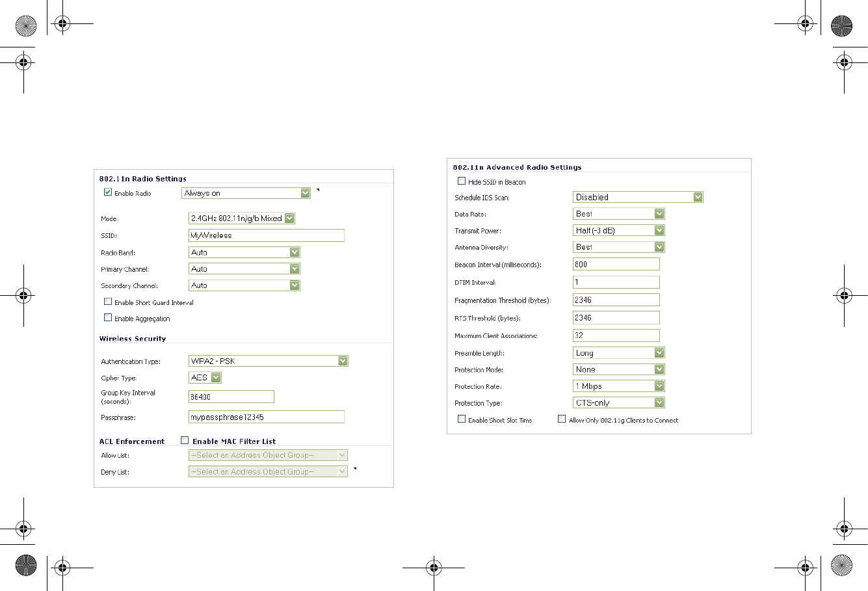This screenshot has width=868, height=591.
Task: Open the Schedule IDS Scan dropdown
Action: 638,197
